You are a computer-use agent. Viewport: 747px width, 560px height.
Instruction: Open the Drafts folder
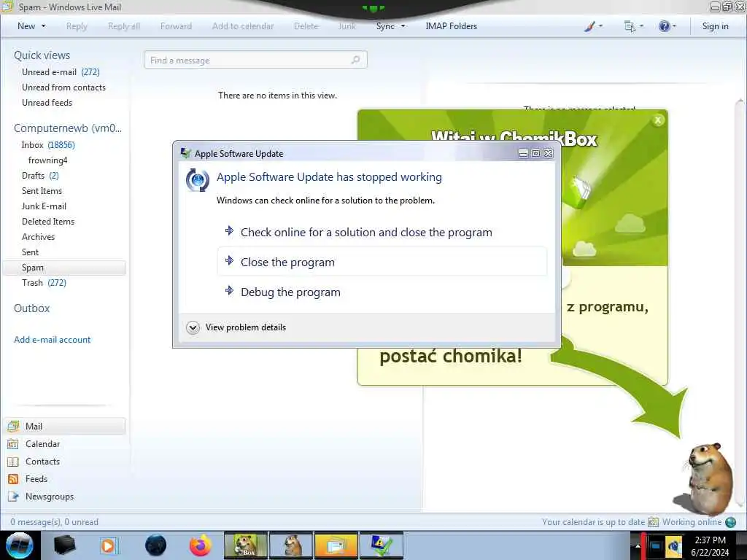pos(40,175)
